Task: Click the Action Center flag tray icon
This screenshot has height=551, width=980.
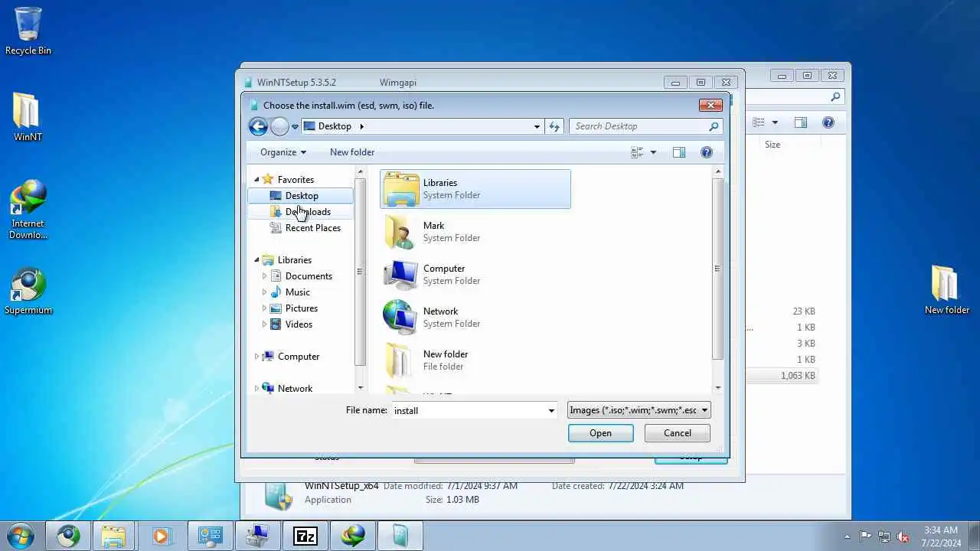Action: pos(866,536)
